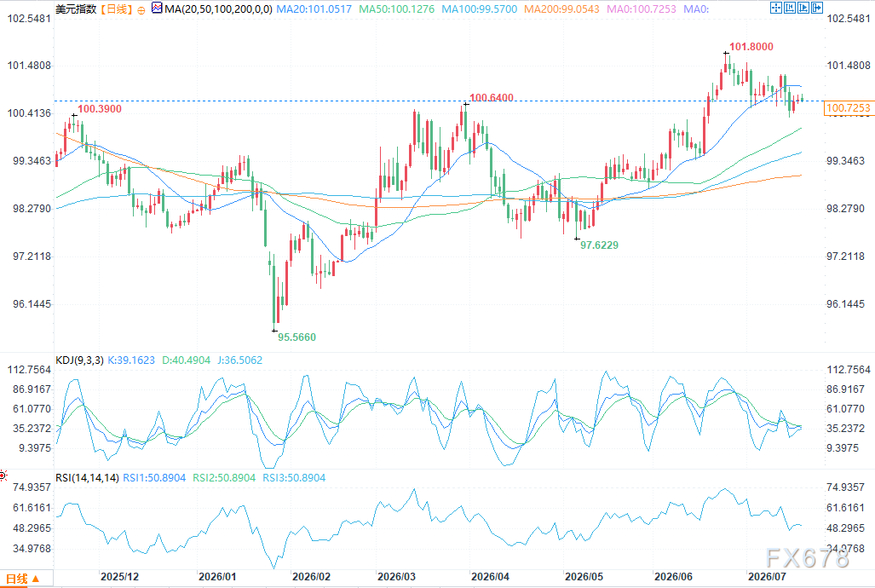Click the crosshair cursor icon at top right
This screenshot has height=588, width=875.
[775, 8]
